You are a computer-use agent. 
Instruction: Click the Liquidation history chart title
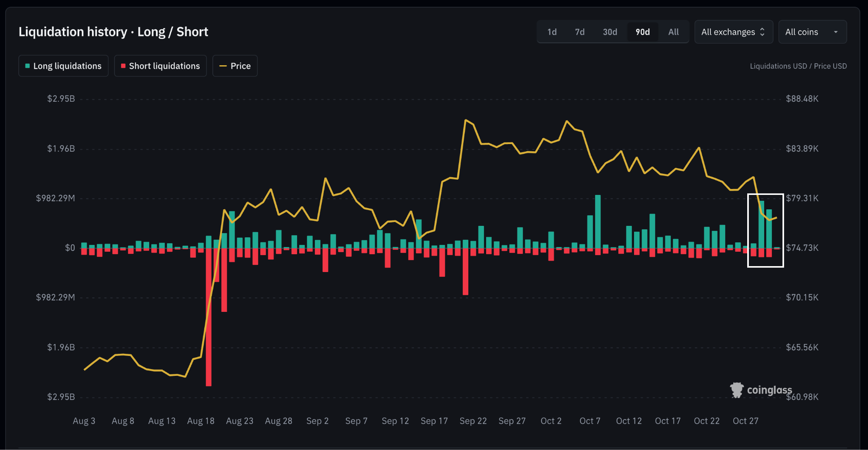pos(113,32)
